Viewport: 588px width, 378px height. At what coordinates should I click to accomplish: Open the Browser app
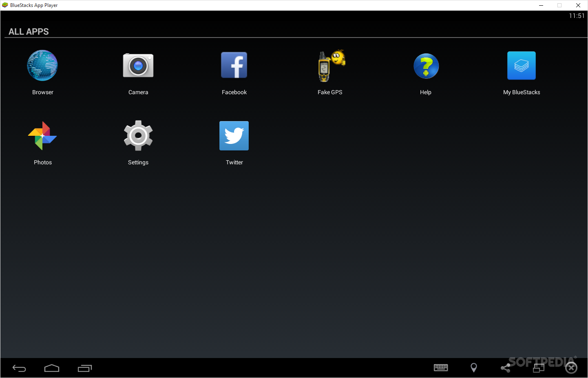point(42,66)
